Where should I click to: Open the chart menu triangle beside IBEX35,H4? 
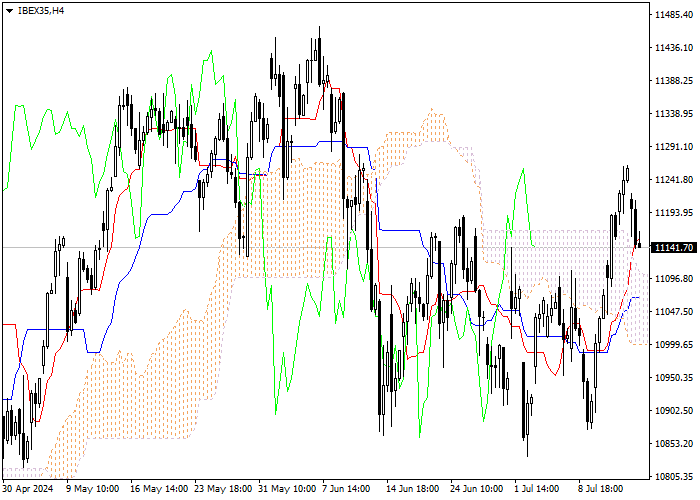coord(9,11)
